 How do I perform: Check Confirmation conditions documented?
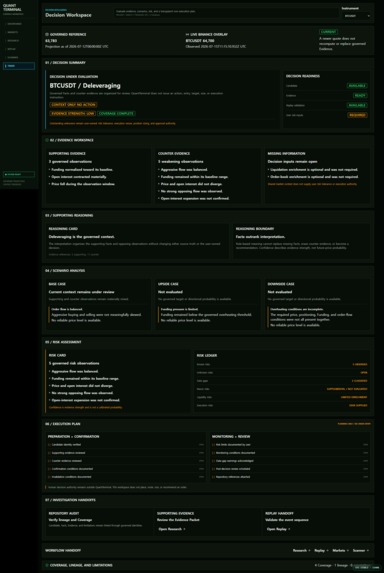(x=49, y=469)
